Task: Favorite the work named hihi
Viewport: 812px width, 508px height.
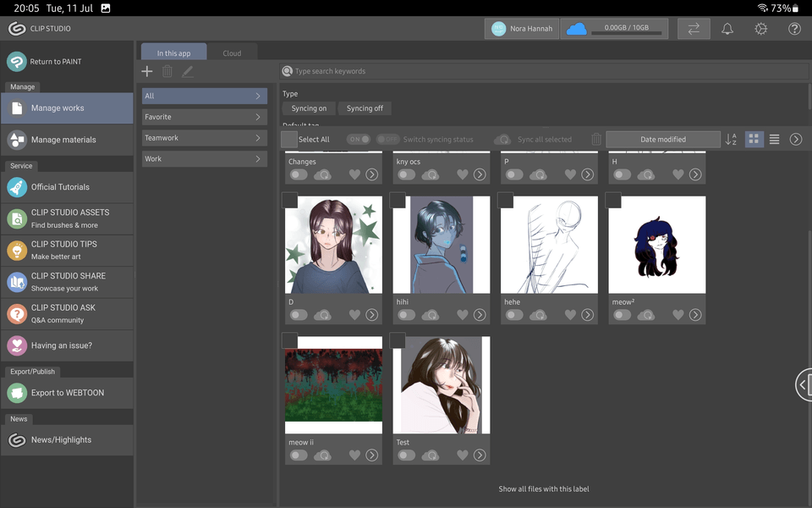Action: click(463, 315)
